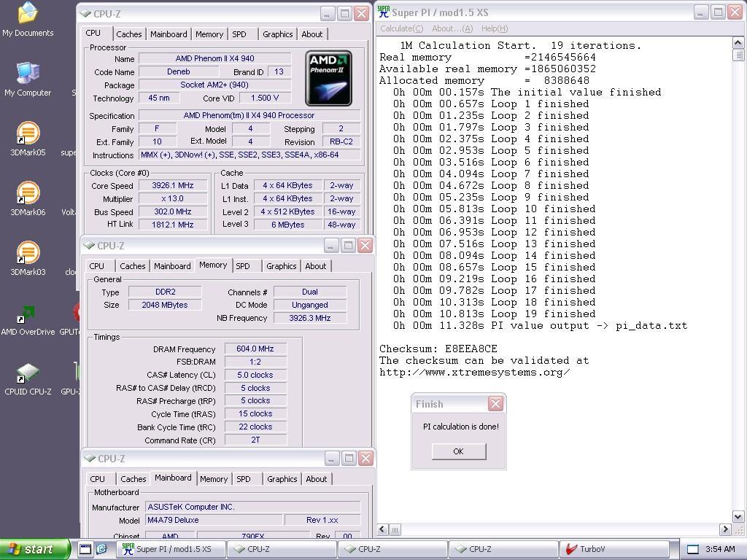Click the Checksum E8EEA8CE line

pyautogui.click(x=438, y=349)
